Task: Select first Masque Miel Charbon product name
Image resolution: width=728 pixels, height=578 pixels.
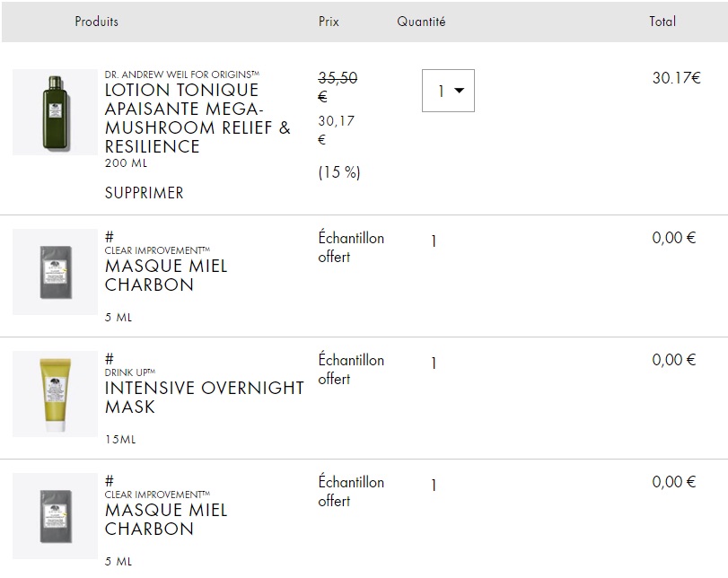Action: (166, 276)
